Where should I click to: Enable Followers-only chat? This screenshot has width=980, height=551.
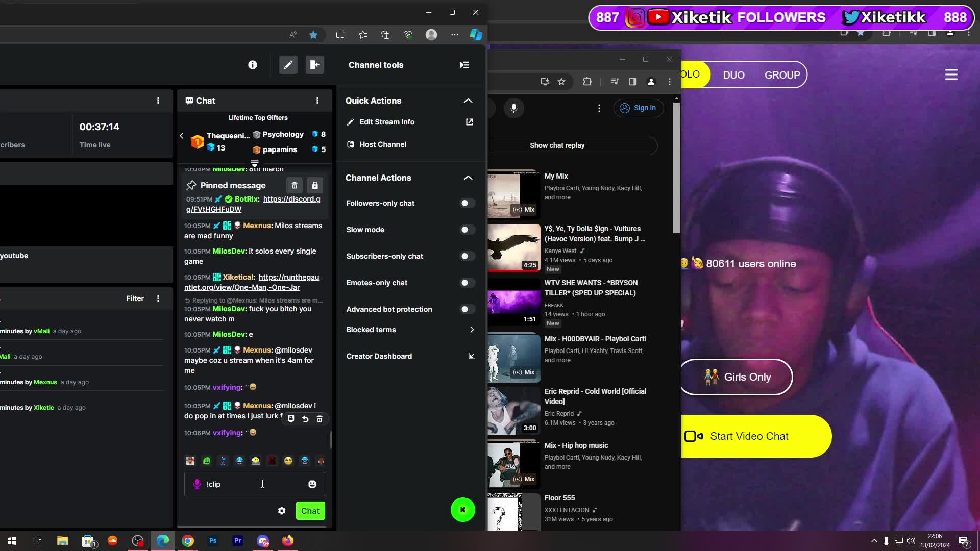tap(466, 203)
